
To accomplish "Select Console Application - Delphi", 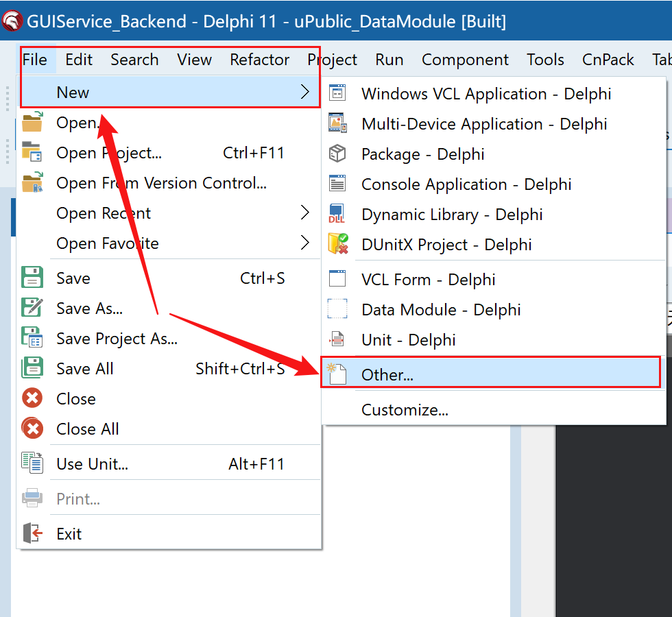I will pos(494,184).
